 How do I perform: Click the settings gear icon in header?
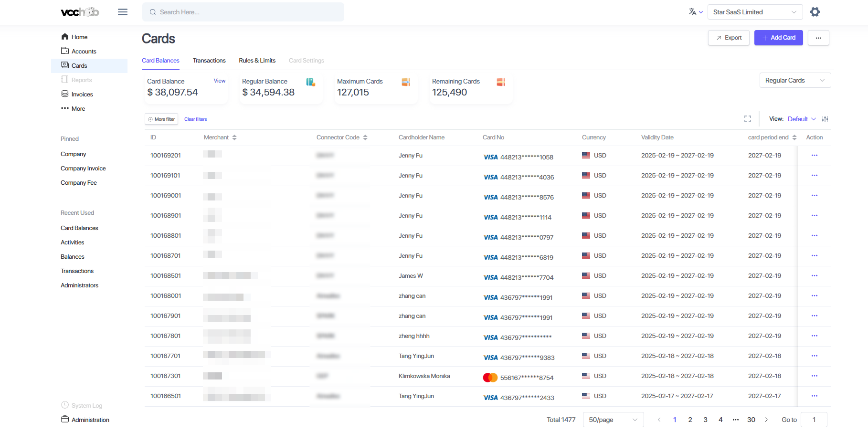click(x=815, y=12)
